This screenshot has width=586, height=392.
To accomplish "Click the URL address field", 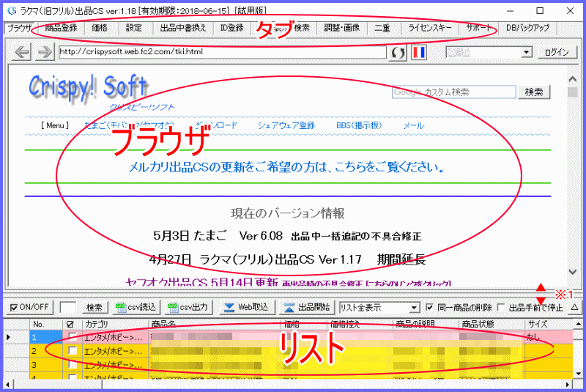I will 222,52.
